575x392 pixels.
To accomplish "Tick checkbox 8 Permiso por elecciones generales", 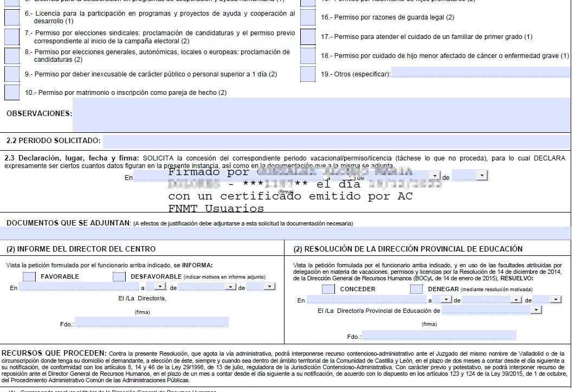I will tap(12, 55).
